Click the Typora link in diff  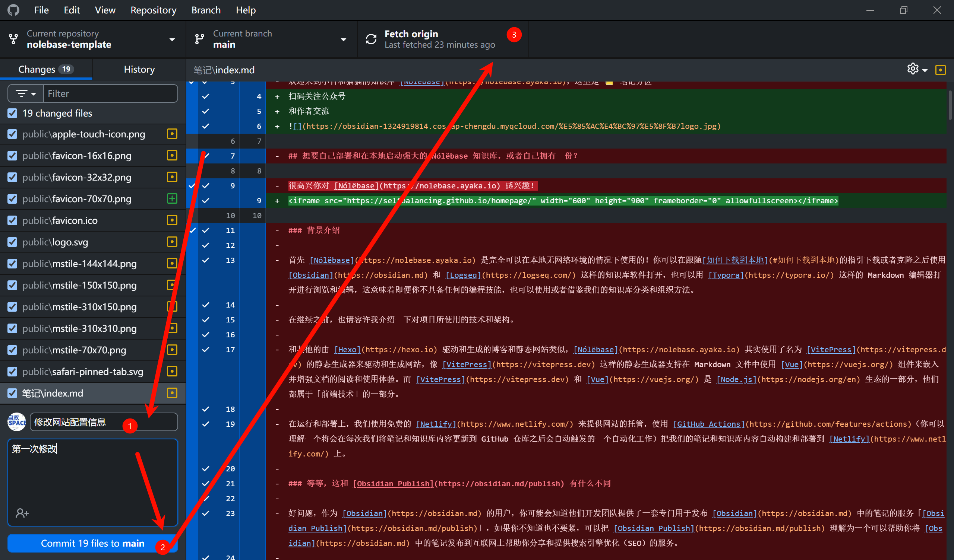pos(726,275)
